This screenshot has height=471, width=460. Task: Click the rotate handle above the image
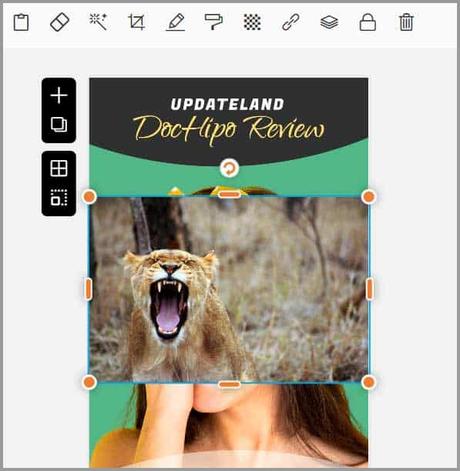[229, 168]
